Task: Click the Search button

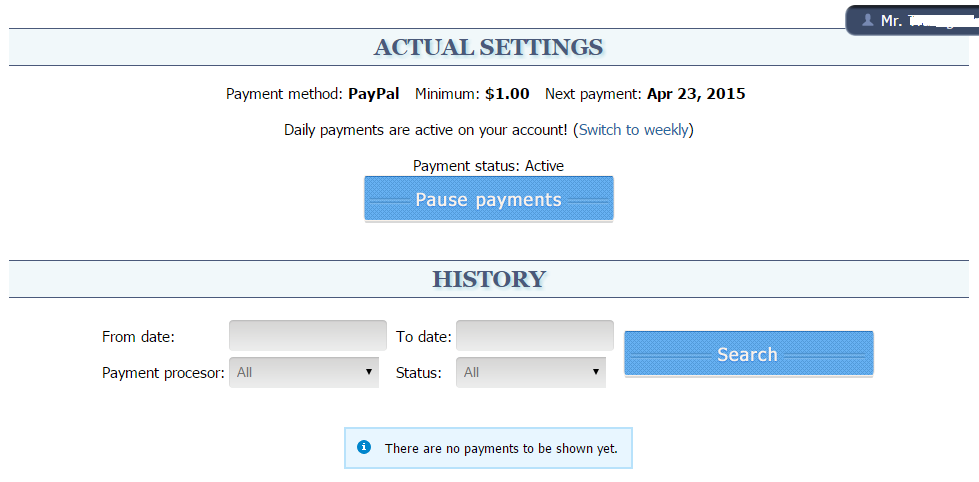Action: [x=749, y=353]
